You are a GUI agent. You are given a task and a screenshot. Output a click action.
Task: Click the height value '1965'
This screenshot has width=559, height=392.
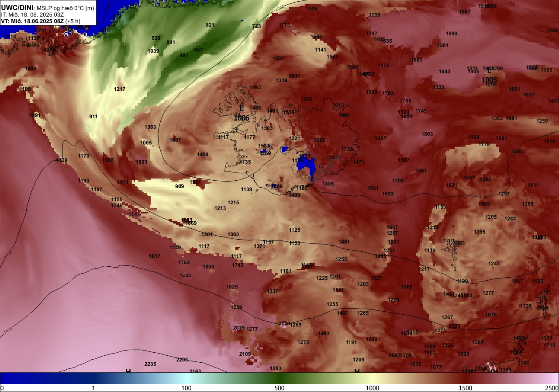380,256
